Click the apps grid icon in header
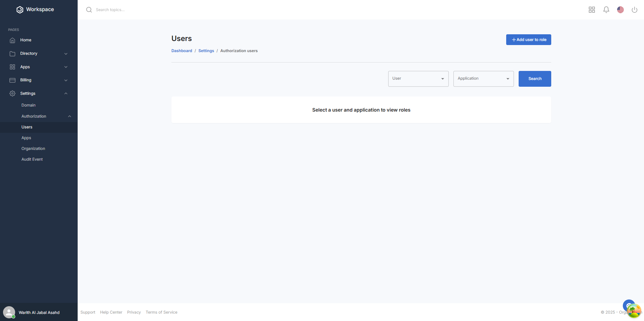 pyautogui.click(x=592, y=10)
